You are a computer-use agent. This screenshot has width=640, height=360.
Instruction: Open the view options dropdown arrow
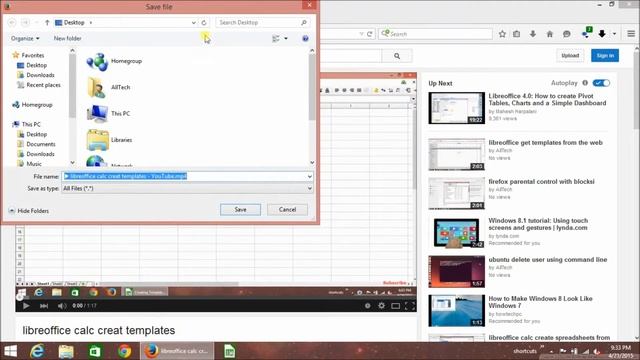[286, 38]
